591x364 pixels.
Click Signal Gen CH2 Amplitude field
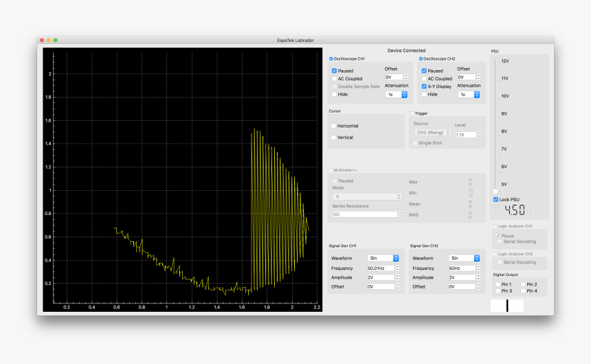coord(462,277)
